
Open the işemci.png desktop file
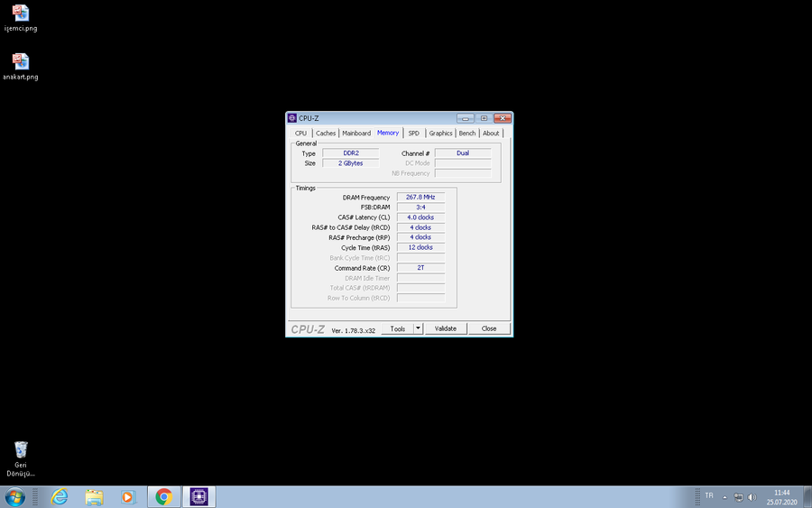21,18
